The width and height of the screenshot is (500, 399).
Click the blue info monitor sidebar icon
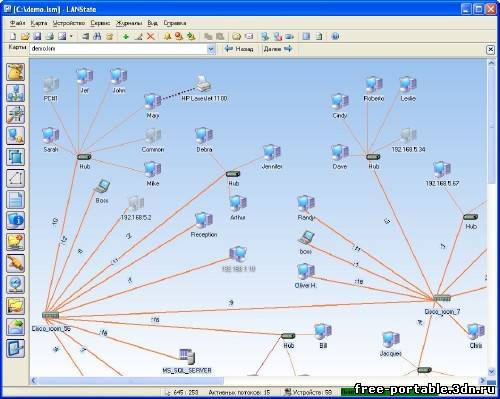point(15,220)
